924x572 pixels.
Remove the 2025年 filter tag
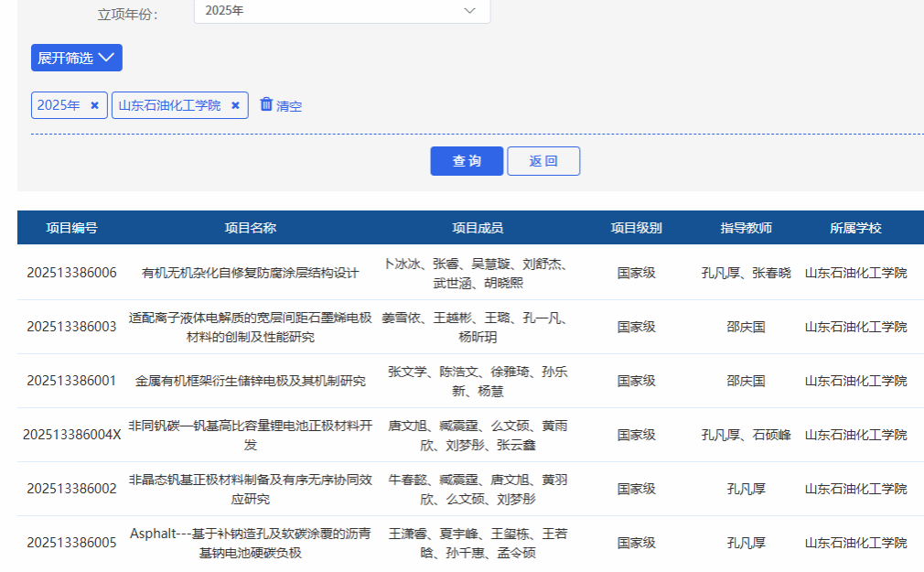click(x=94, y=105)
